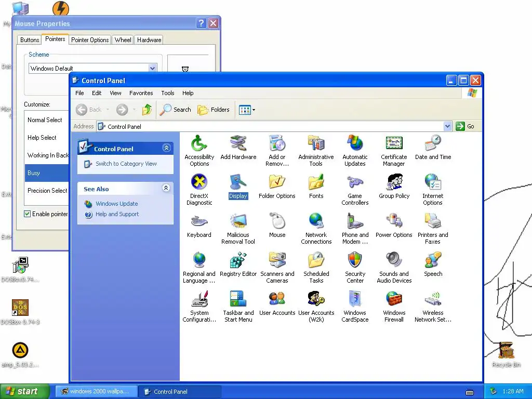The image size is (532, 399).
Task: Collapse the See Also sidebar section
Action: coord(166,188)
